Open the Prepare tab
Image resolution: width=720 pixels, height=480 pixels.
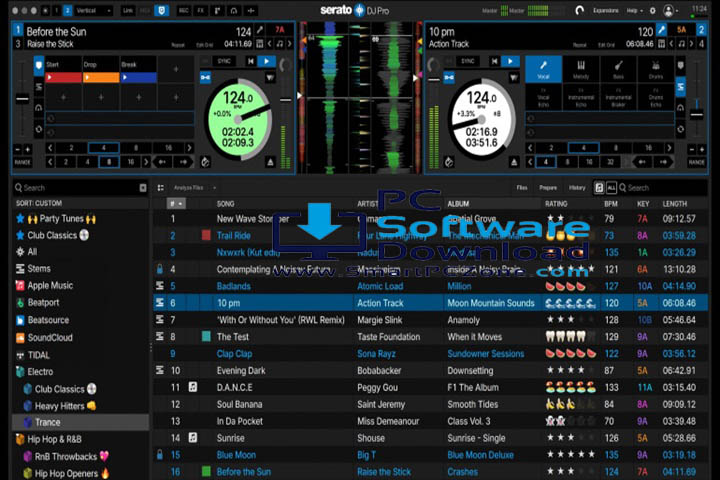(548, 187)
